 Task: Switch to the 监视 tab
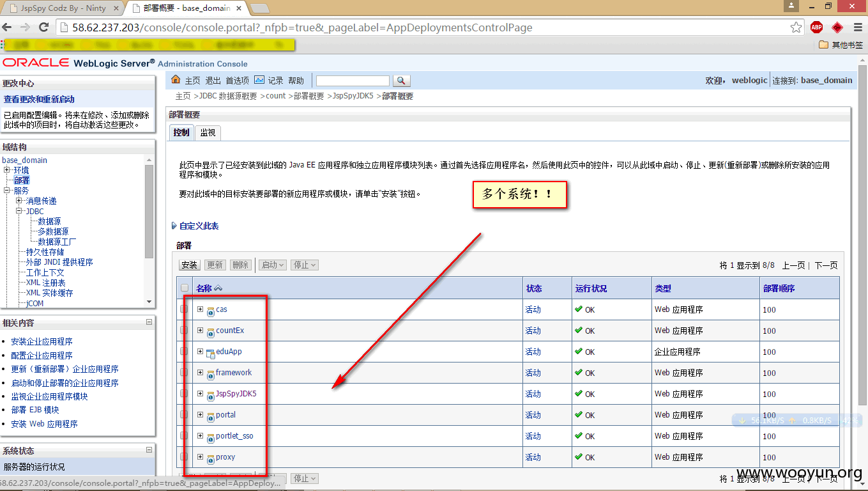(x=208, y=132)
